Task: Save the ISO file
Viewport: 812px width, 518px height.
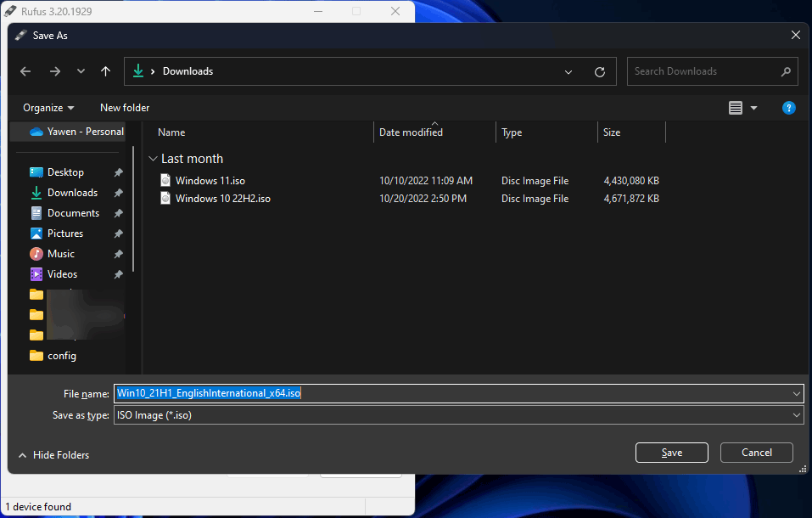Action: (671, 453)
